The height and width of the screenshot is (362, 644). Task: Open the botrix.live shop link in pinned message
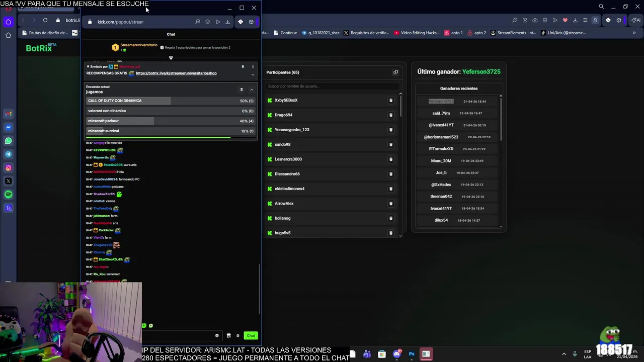[176, 73]
